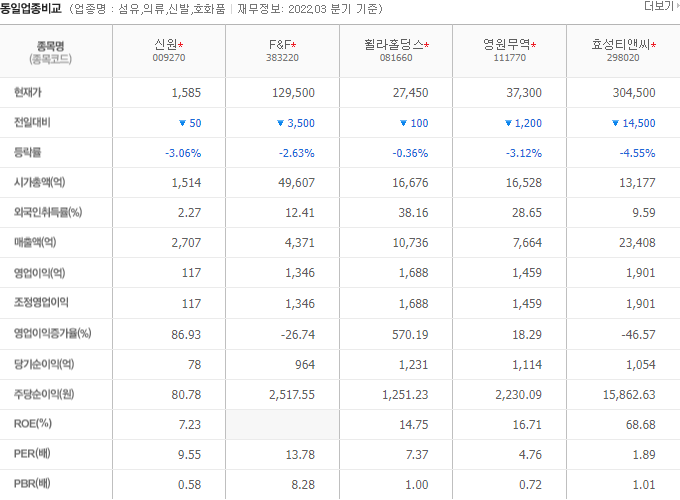Screen dimensions: 680x500
Task: Open the 휠라홀딩스 stock link
Action: point(393,44)
